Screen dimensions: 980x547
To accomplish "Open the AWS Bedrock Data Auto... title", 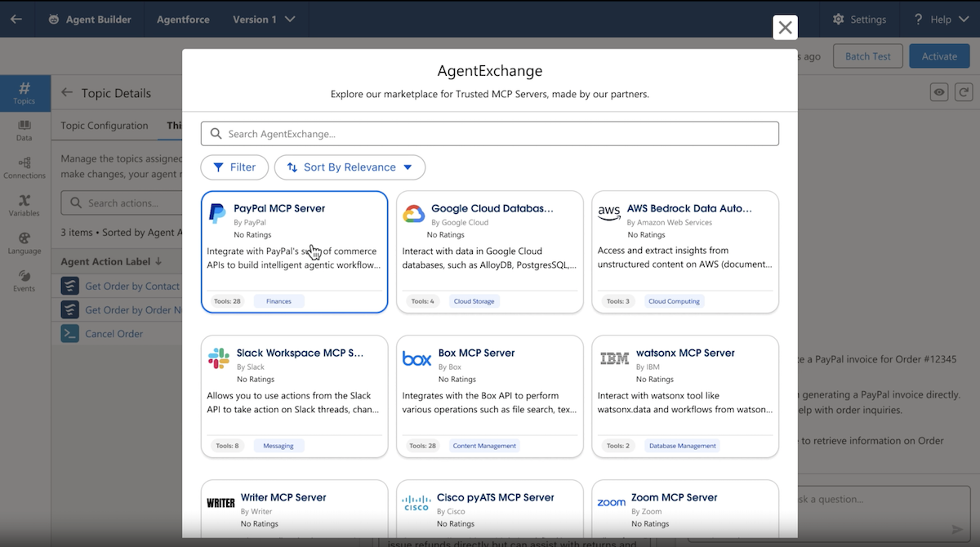I will tap(690, 208).
